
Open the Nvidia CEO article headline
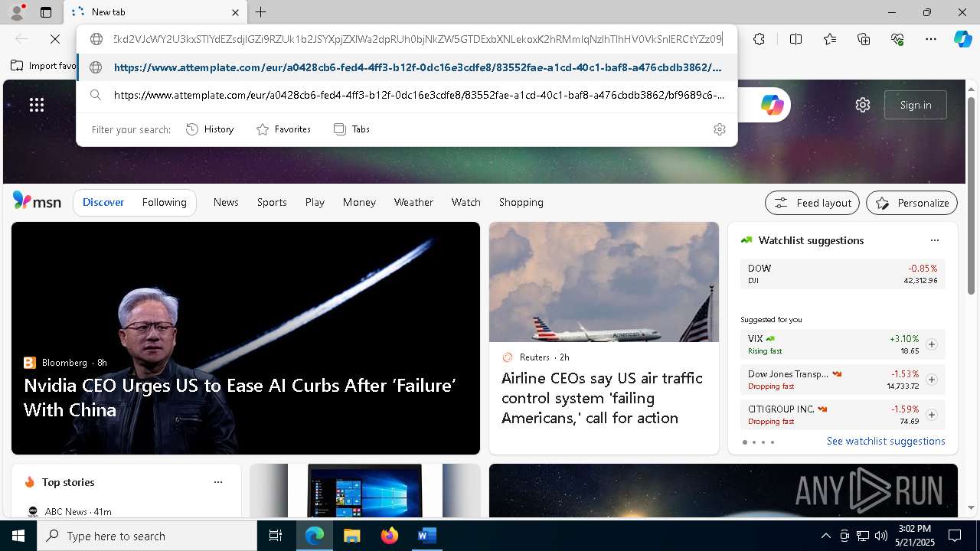coord(240,397)
